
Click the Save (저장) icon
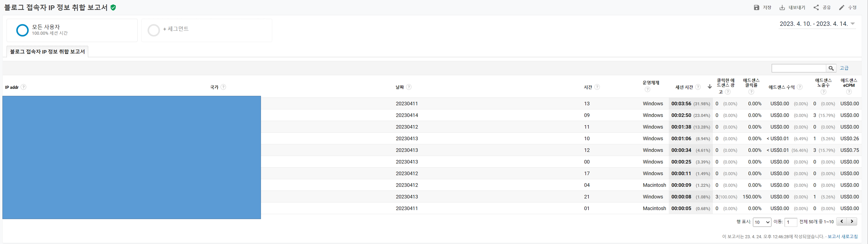756,7
